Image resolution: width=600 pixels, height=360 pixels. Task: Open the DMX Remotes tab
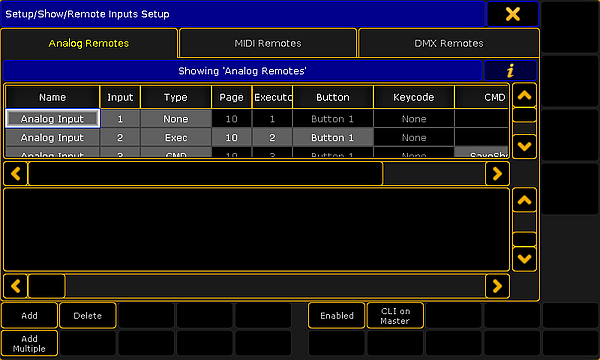coord(449,43)
